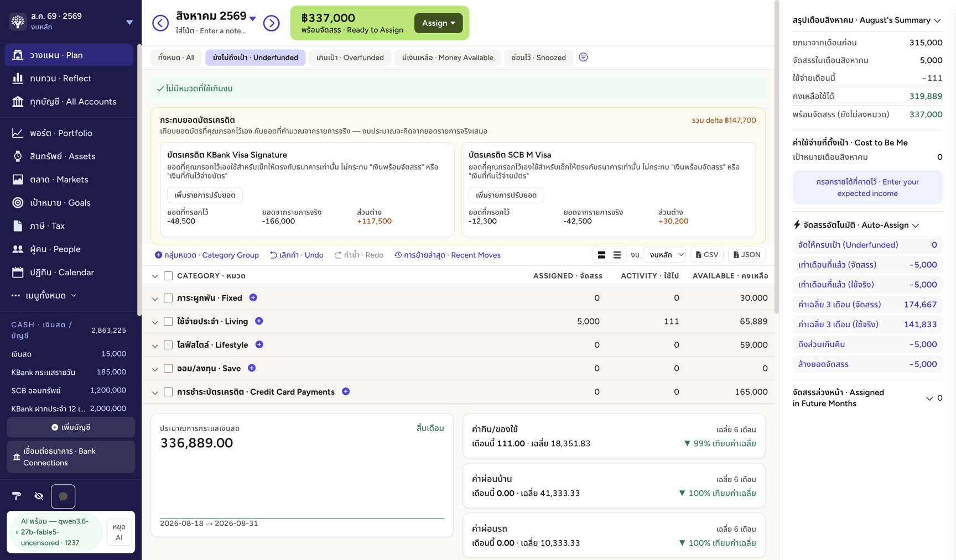Collapse the Lifestyle group chevron
This screenshot has height=560, width=956.
tap(155, 346)
